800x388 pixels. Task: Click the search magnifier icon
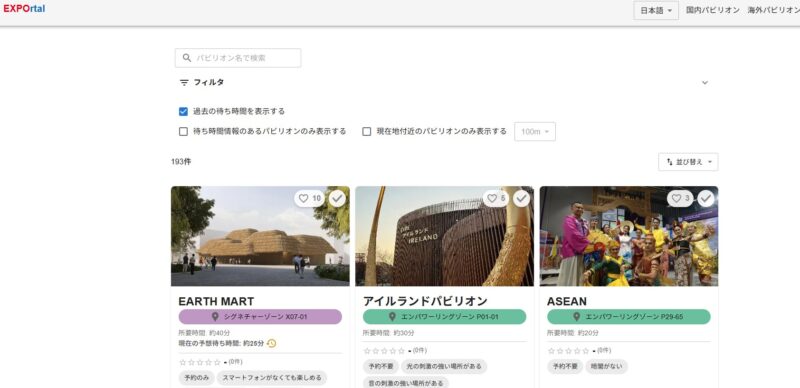click(187, 58)
